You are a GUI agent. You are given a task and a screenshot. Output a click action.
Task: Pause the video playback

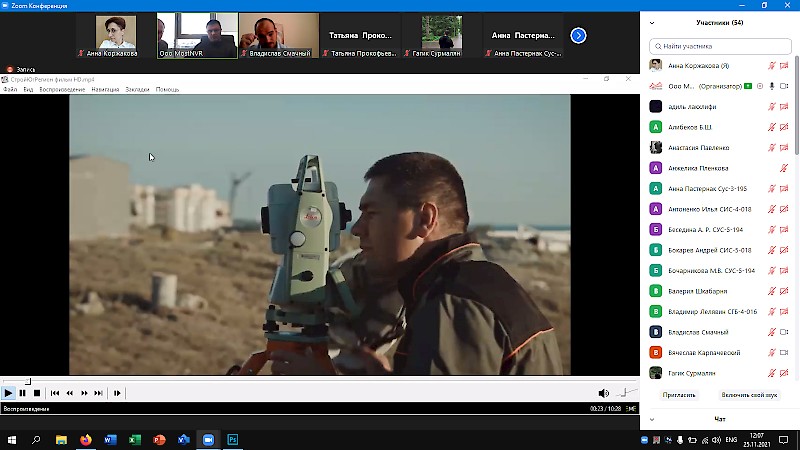pos(22,393)
